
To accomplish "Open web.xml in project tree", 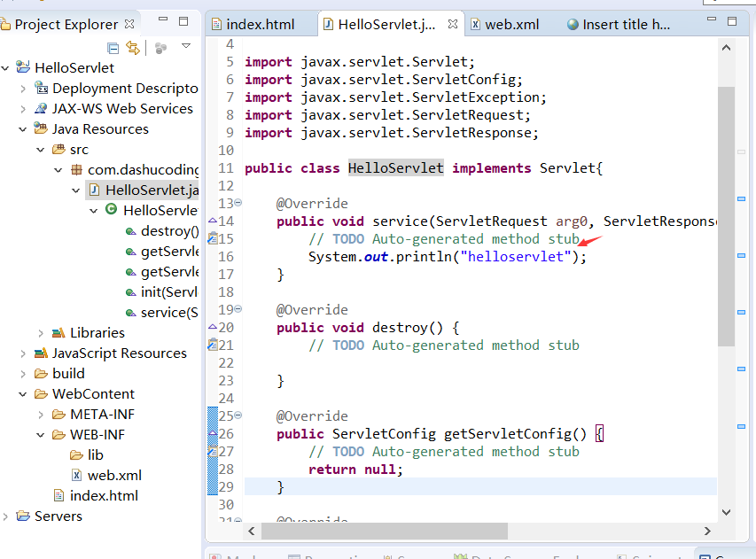I will [x=107, y=476].
